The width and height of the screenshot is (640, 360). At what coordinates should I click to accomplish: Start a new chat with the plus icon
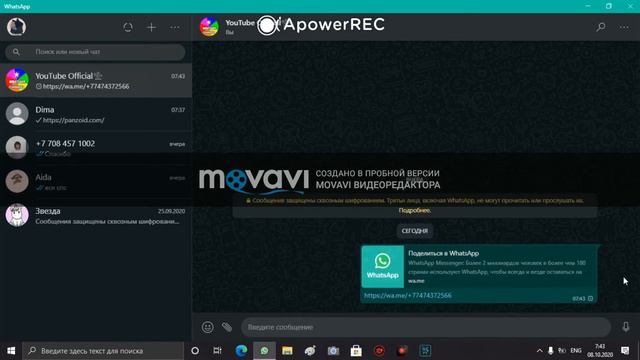point(151,27)
